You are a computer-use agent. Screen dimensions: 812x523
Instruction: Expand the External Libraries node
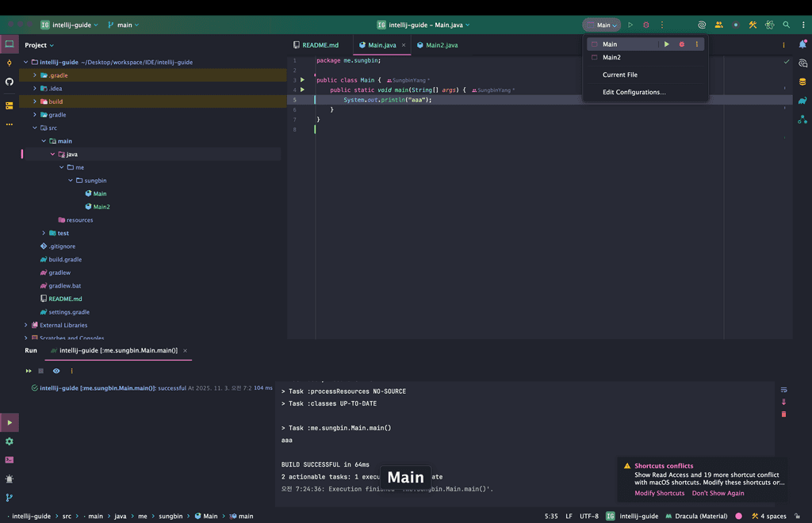[x=25, y=325]
